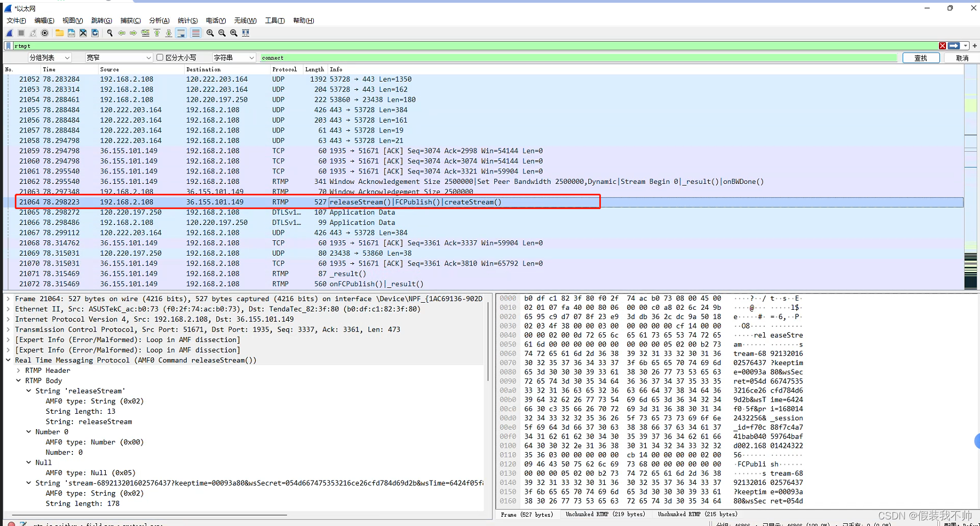Collapse the String 'releaseStream' node
The image size is (980, 526).
point(28,391)
